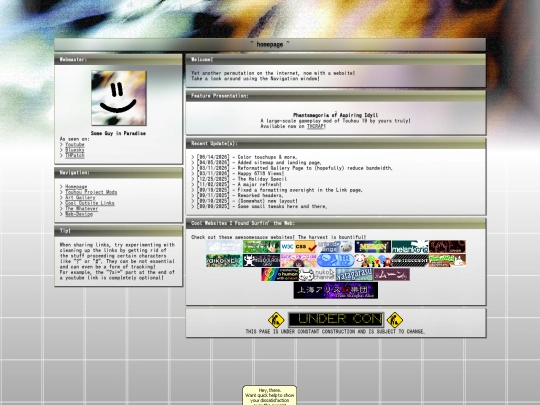Open the THPatch link under As seen on
The image size is (540, 405).
(74, 156)
